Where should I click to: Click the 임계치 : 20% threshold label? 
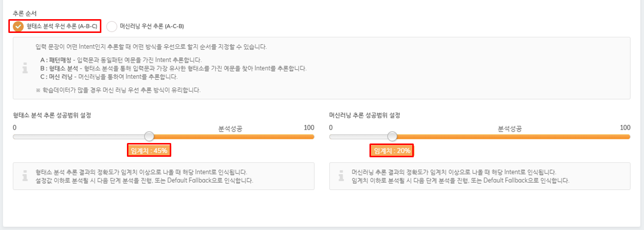pyautogui.click(x=392, y=150)
